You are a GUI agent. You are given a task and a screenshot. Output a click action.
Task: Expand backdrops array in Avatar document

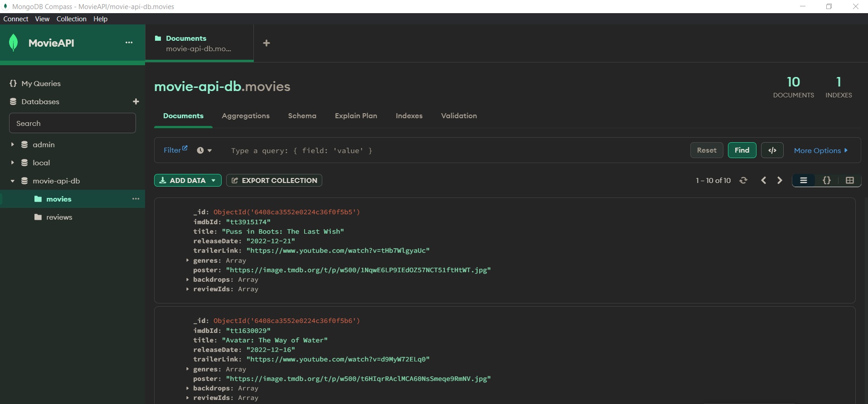coord(187,388)
